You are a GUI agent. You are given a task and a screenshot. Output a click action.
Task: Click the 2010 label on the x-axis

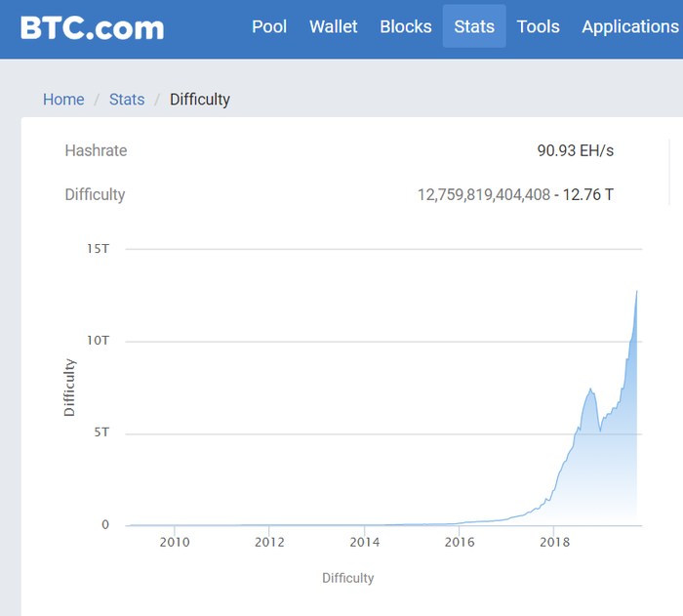[175, 542]
